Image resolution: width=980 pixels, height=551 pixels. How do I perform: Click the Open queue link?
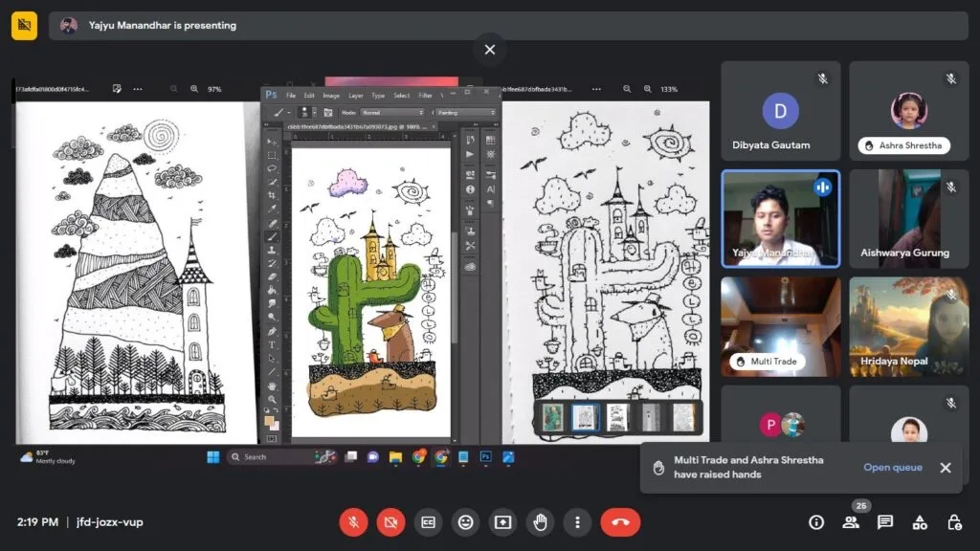click(x=893, y=467)
